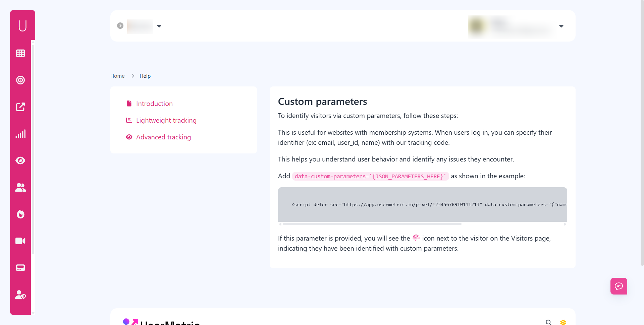Expand the forward chevron next to project name
Viewport: 644px width, 325px height.
[x=120, y=25]
